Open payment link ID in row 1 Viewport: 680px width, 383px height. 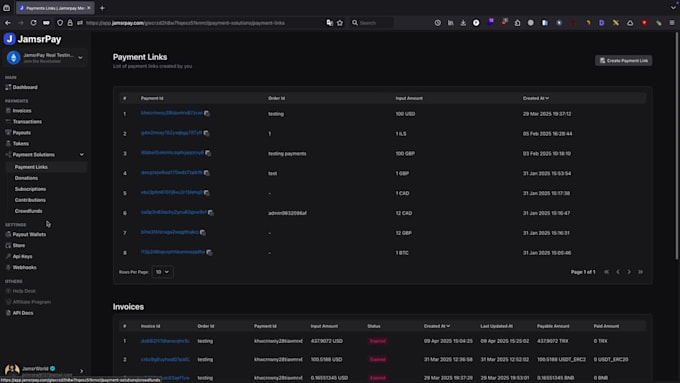[x=172, y=113]
